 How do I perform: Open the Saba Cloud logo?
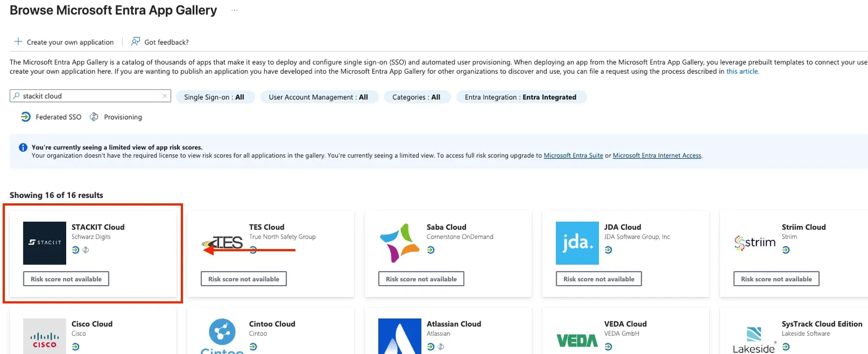tap(400, 243)
